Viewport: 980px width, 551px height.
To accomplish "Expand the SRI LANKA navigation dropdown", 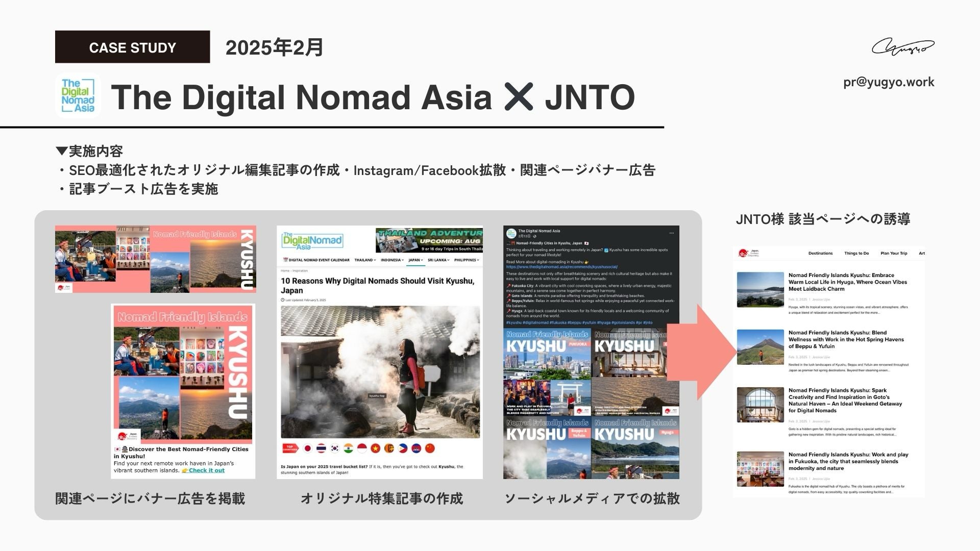I will tap(438, 260).
